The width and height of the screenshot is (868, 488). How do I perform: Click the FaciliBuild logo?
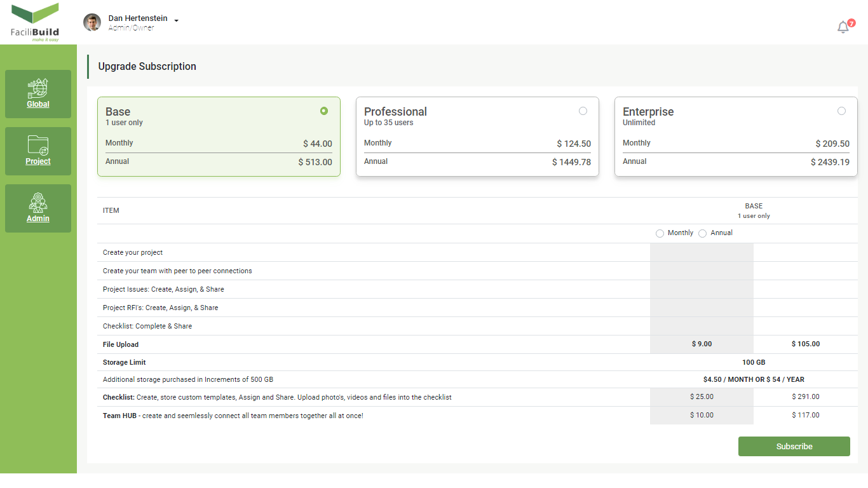coord(36,22)
